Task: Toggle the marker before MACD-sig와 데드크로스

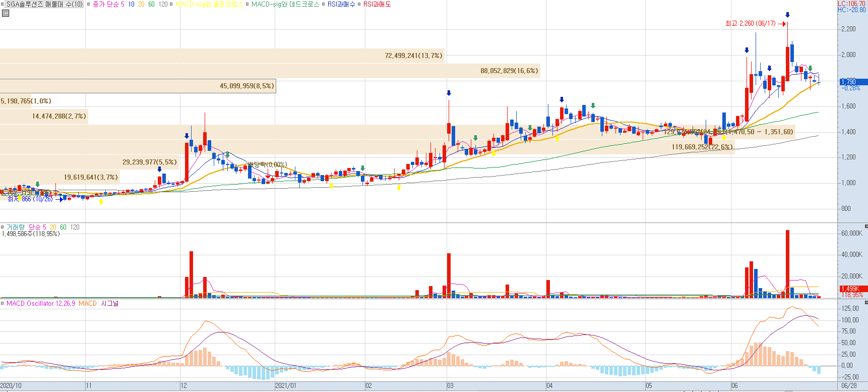Action: point(247,4)
